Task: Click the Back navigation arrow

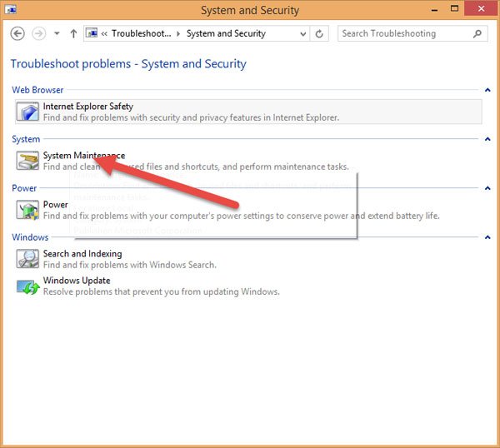Action: [x=17, y=33]
